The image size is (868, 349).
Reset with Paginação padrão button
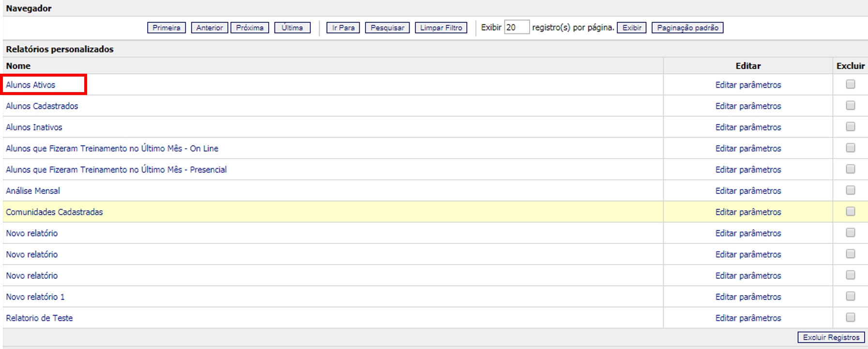[687, 28]
